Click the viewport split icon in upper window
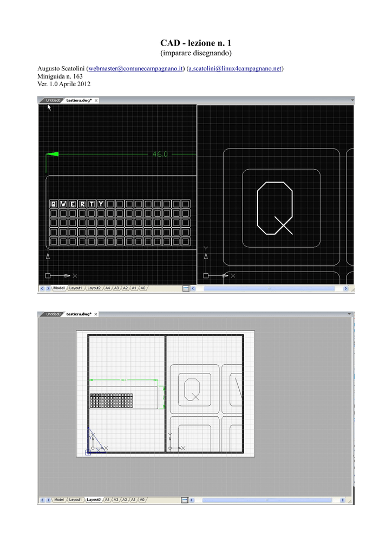Viewport: 392px width, 555px height. tap(186, 288)
